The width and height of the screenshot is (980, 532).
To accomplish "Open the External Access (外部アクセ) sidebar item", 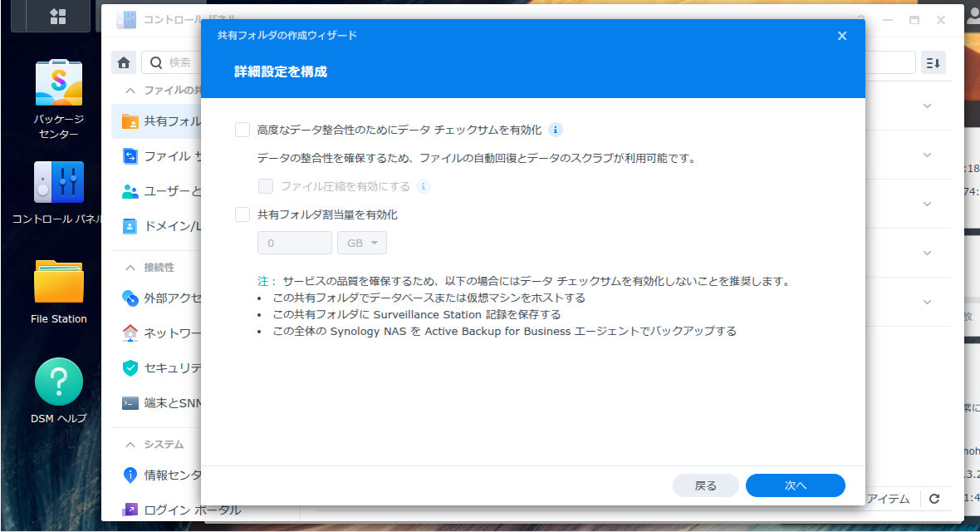I will 156,298.
